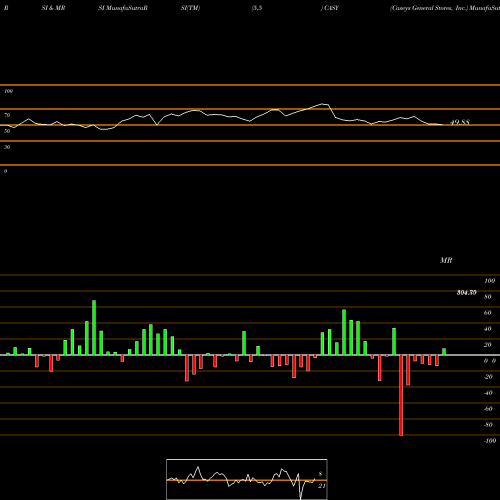
Task: Click 'Caseys General Stores, Inc.' title text
Action: click(429, 8)
